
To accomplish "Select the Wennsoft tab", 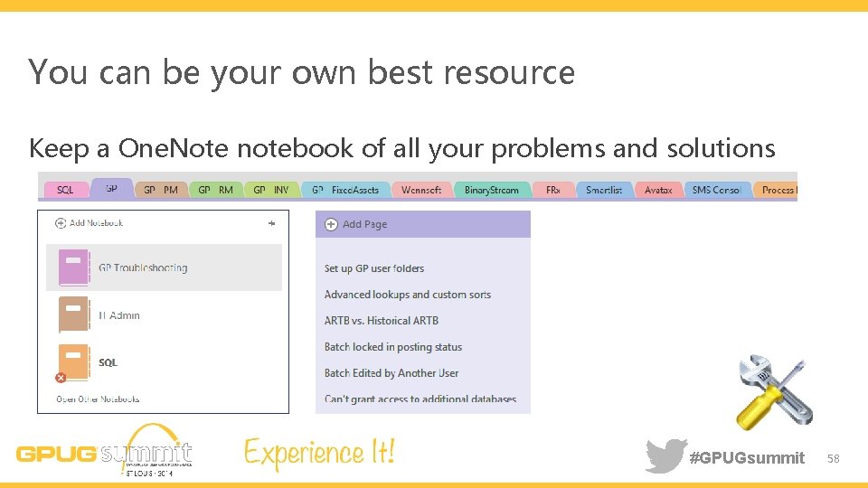I will (x=421, y=190).
